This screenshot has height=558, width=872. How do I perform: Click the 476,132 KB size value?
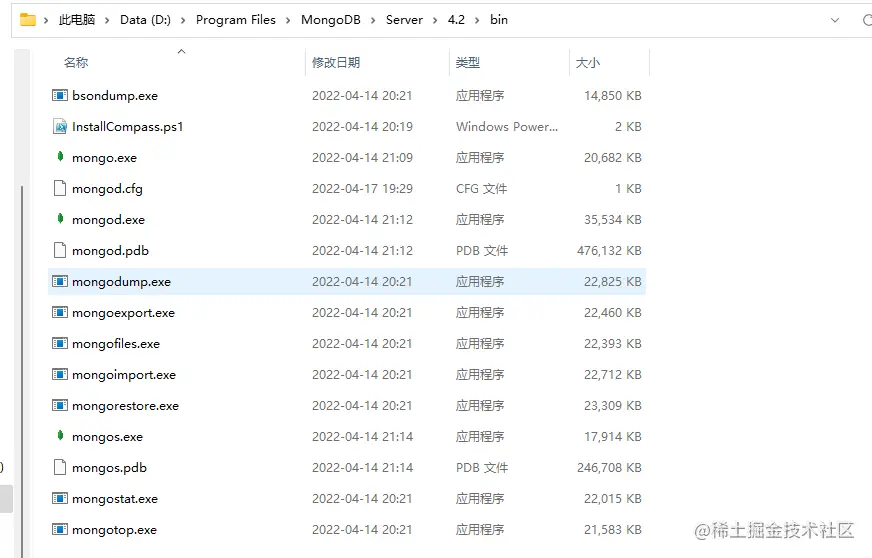click(609, 251)
